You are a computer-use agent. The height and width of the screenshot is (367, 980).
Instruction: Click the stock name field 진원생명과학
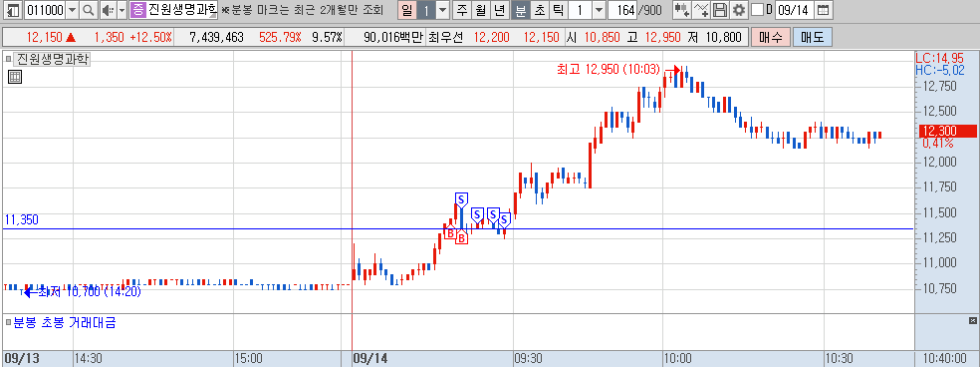(182, 10)
